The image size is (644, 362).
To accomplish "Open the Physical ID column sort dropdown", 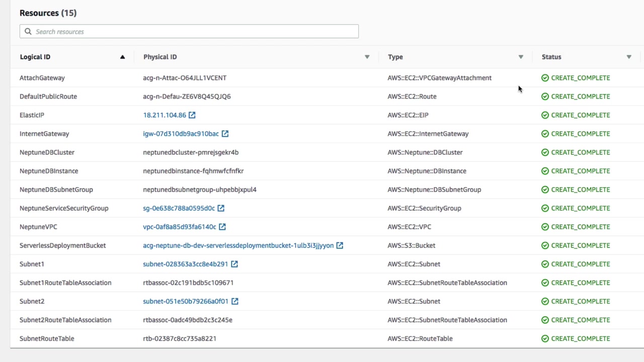I will pyautogui.click(x=367, y=57).
